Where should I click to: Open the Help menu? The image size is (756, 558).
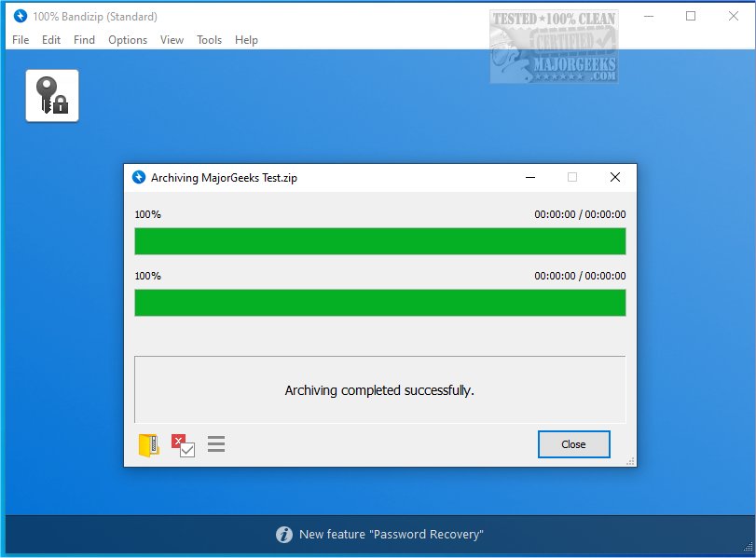pyautogui.click(x=246, y=40)
